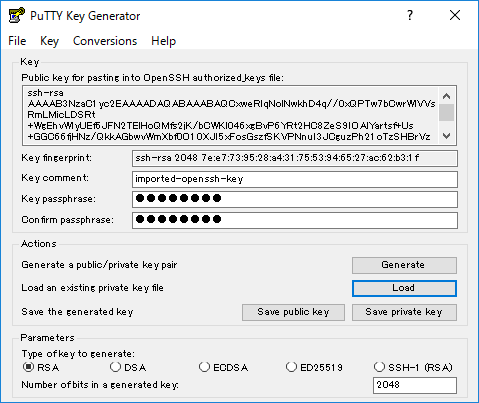Click the Load button

tap(404, 288)
